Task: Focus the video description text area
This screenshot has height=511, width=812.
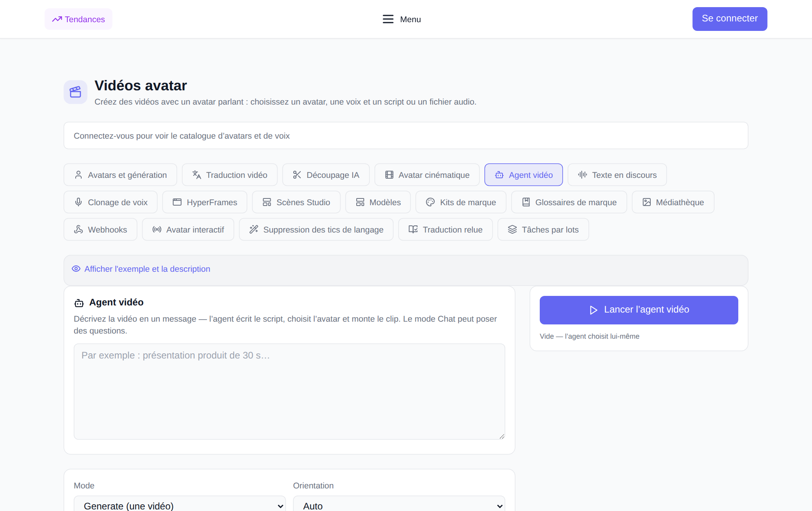Action: click(x=289, y=391)
